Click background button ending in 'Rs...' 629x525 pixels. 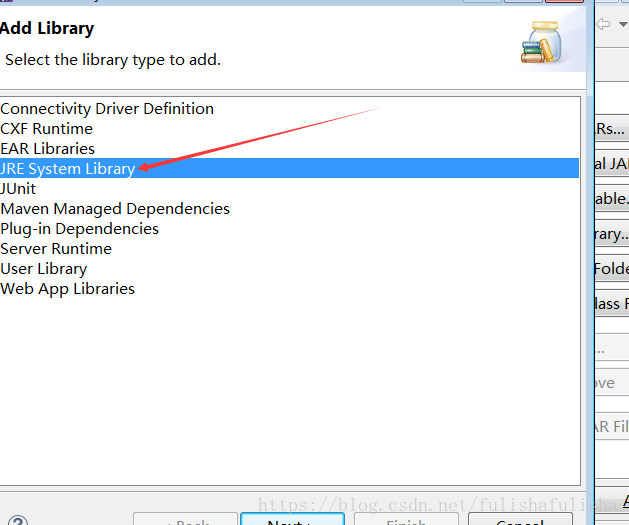[x=612, y=129]
